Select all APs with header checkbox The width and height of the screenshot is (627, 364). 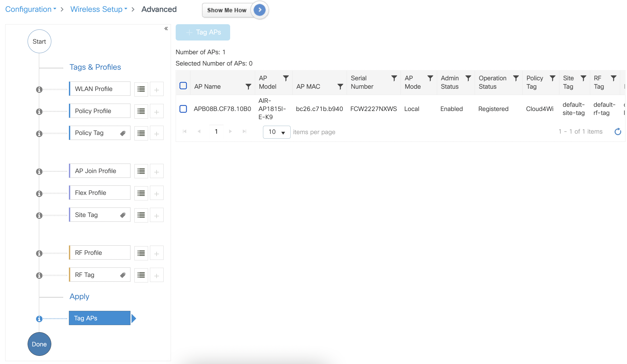[x=183, y=85]
